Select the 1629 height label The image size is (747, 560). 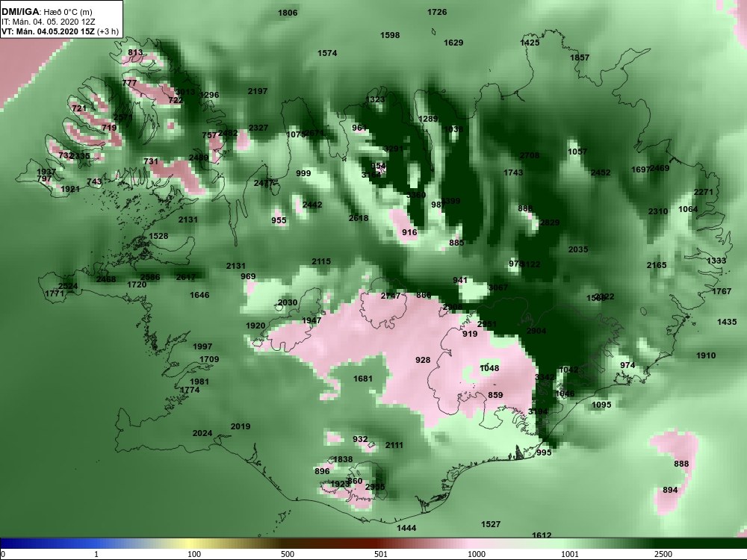453,43
